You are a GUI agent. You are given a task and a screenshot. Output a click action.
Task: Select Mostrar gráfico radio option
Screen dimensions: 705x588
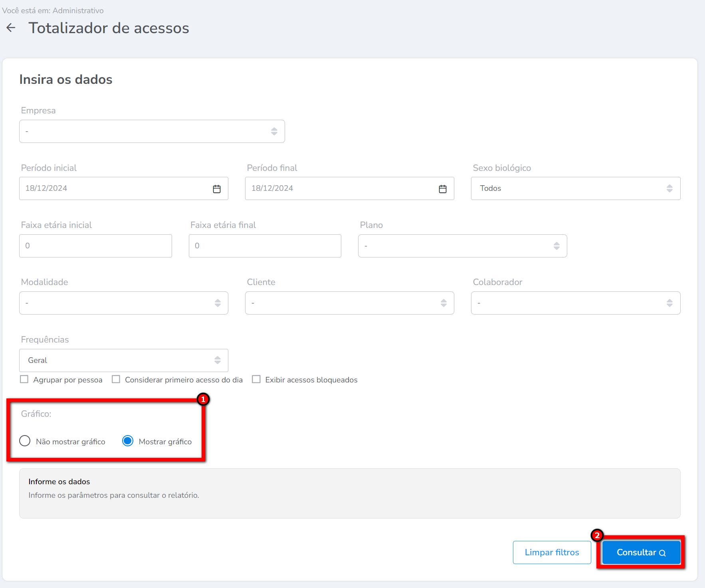pos(128,441)
